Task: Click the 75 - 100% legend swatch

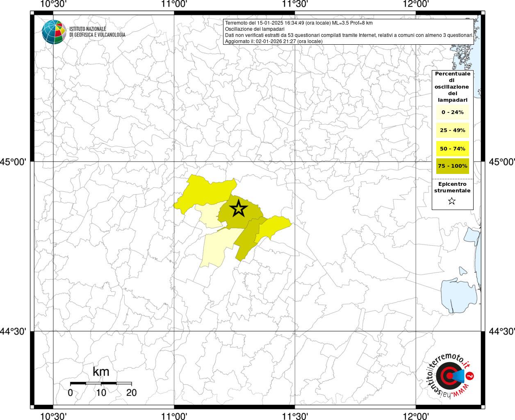Action: (x=452, y=166)
